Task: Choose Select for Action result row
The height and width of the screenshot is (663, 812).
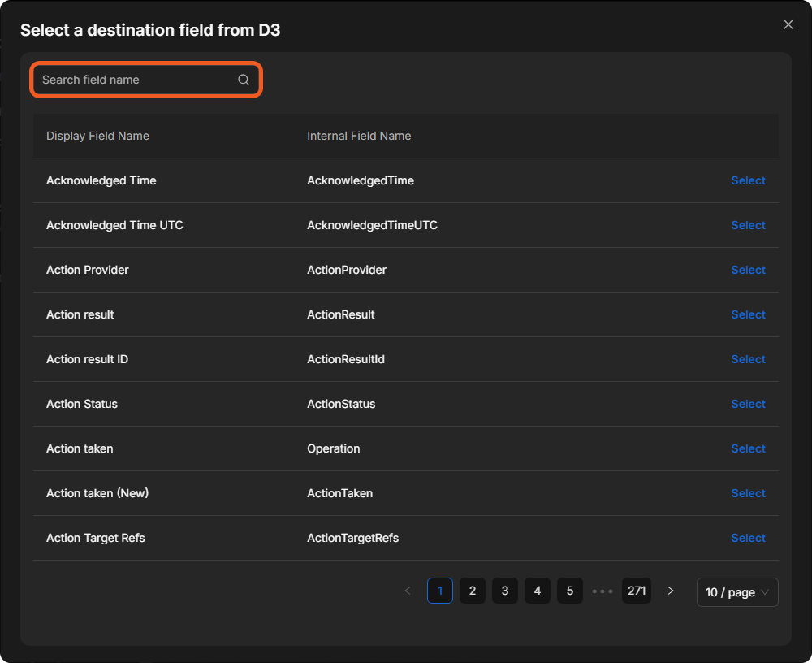Action: tap(748, 314)
